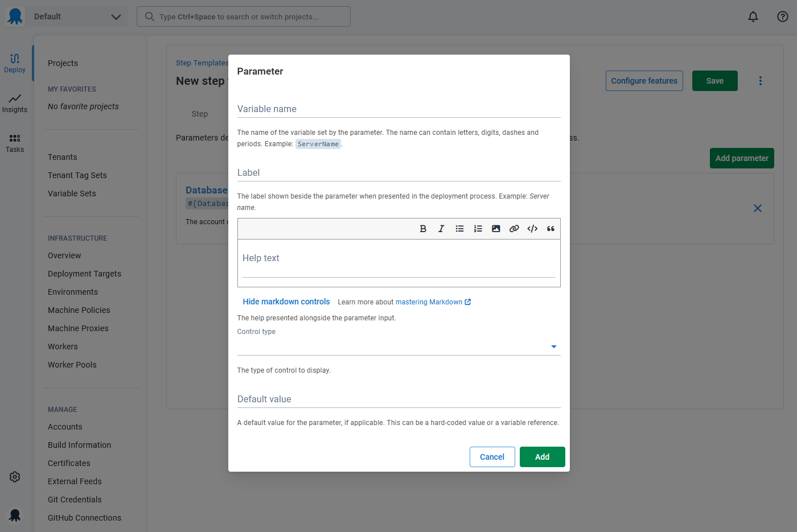Insert a bulleted list into Help text

[x=459, y=228]
